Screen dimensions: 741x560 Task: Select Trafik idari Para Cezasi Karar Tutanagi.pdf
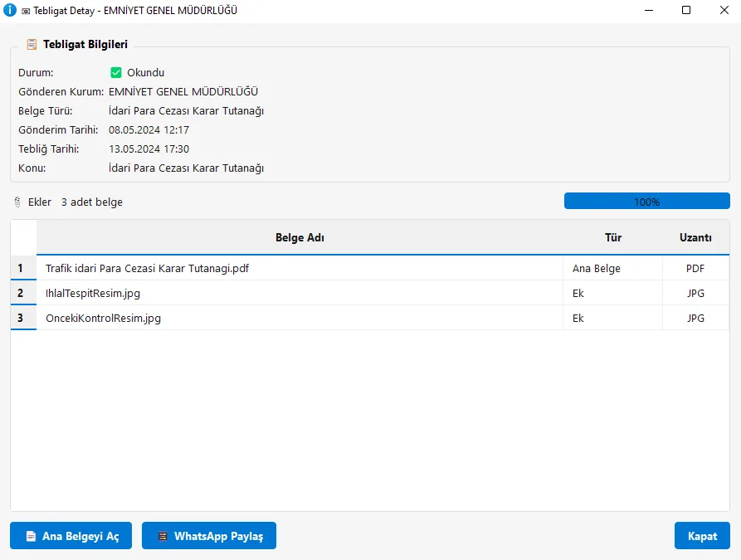pyautogui.click(x=148, y=268)
